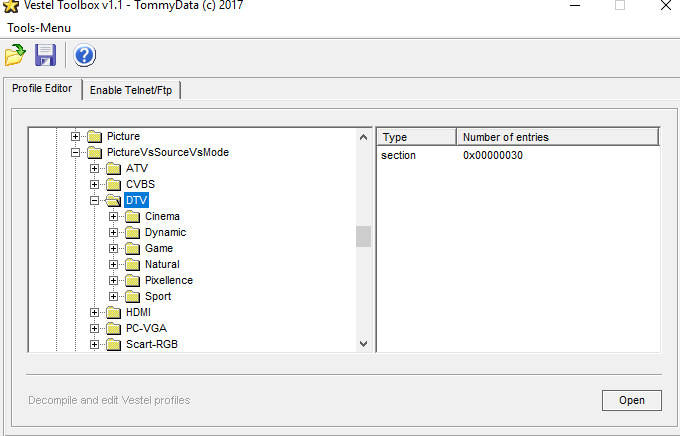The height and width of the screenshot is (436, 680).
Task: Click the 0x00000030 entries value
Action: [x=493, y=155]
